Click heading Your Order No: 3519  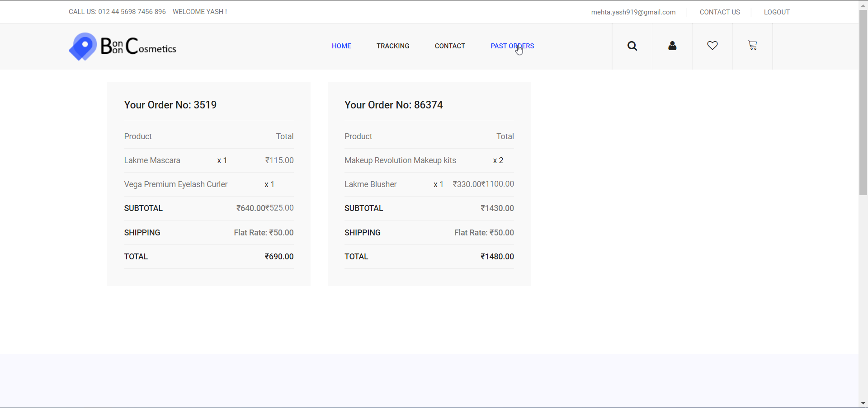click(170, 105)
